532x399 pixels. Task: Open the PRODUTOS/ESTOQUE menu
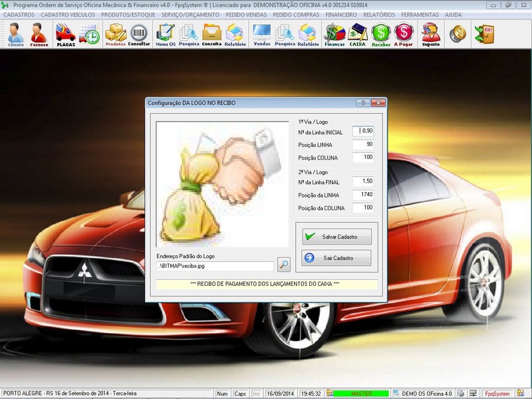pyautogui.click(x=128, y=15)
